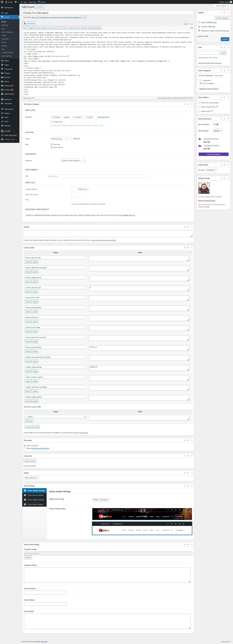Viewport: 233px width, 644px height.
Task: Select the Most Used categories tab
Action: [219, 75]
